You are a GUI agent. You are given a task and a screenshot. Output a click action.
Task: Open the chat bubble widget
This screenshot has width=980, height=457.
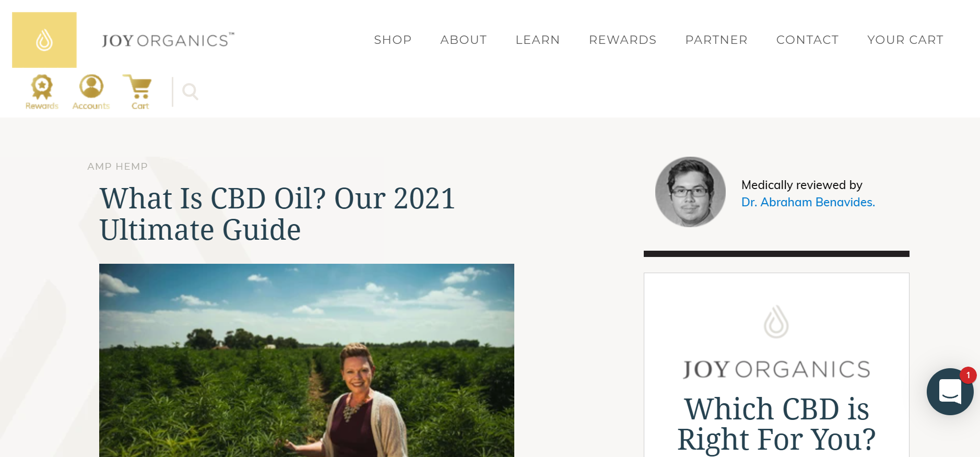(x=950, y=392)
